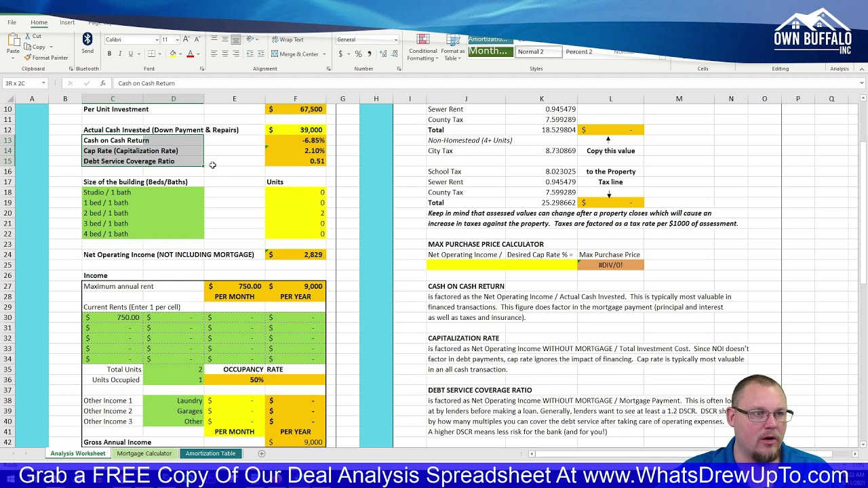Screen dimensions: 868x488
Task: Activate the Format Painter brush
Action: click(x=28, y=58)
